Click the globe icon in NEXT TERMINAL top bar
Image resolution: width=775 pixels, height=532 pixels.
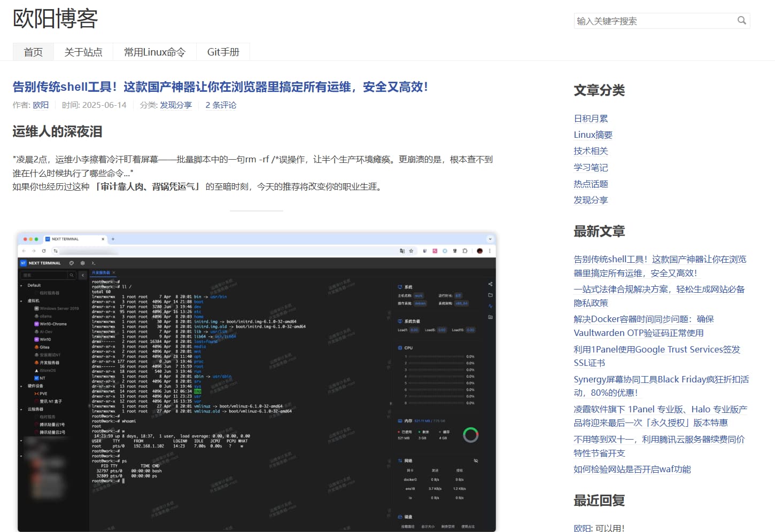click(71, 262)
